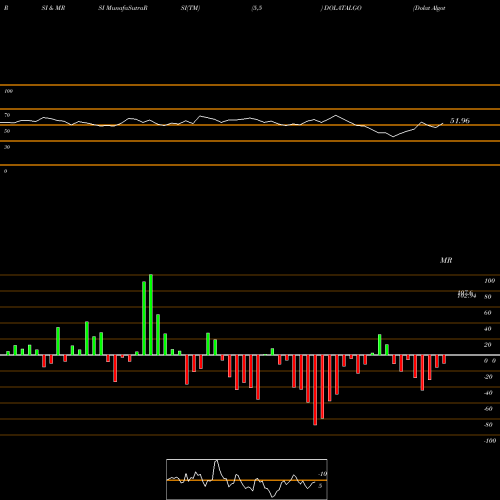
Task: Click the longest red MR bar
Action: (315, 390)
